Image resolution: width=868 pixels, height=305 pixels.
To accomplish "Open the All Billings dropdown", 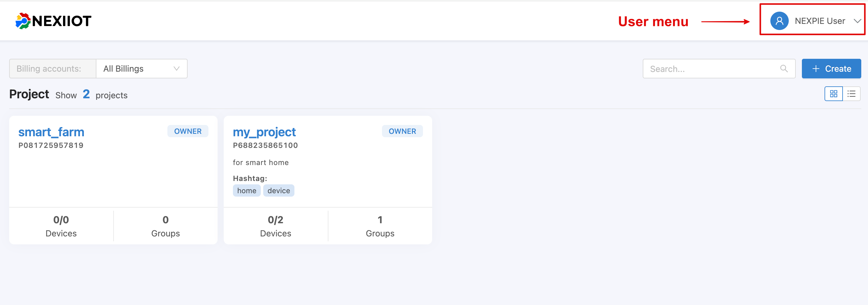I will 142,69.
